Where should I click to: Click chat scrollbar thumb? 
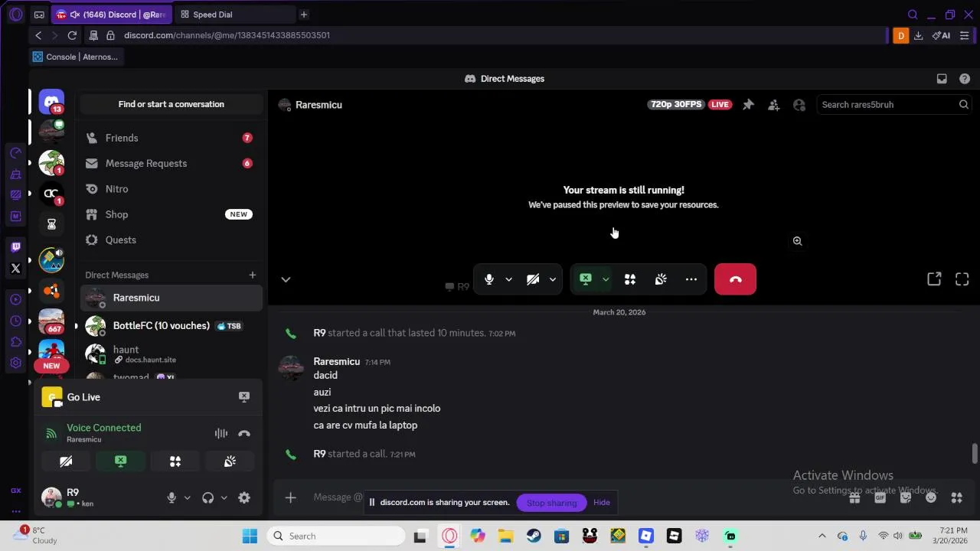[975, 453]
